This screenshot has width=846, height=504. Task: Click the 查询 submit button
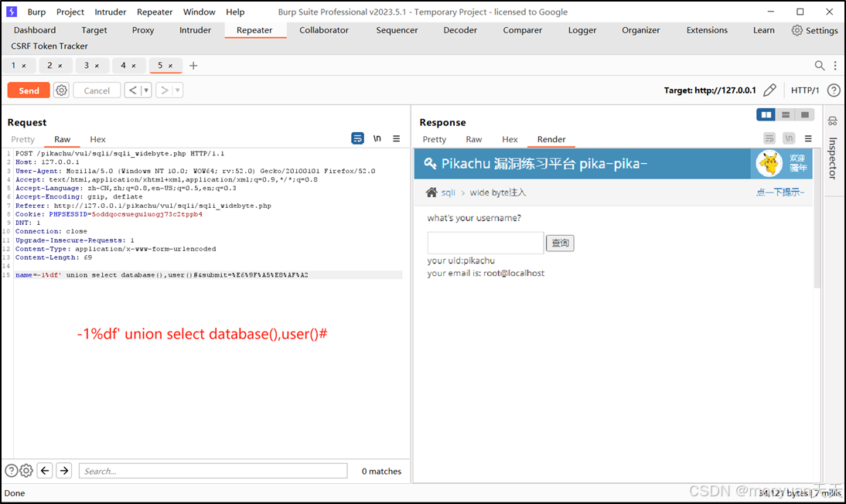coord(560,243)
